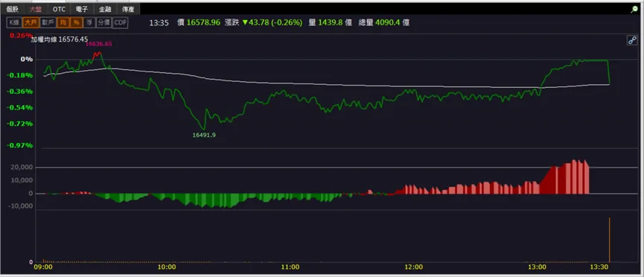Click the total volume 4090.4 億

[392, 22]
